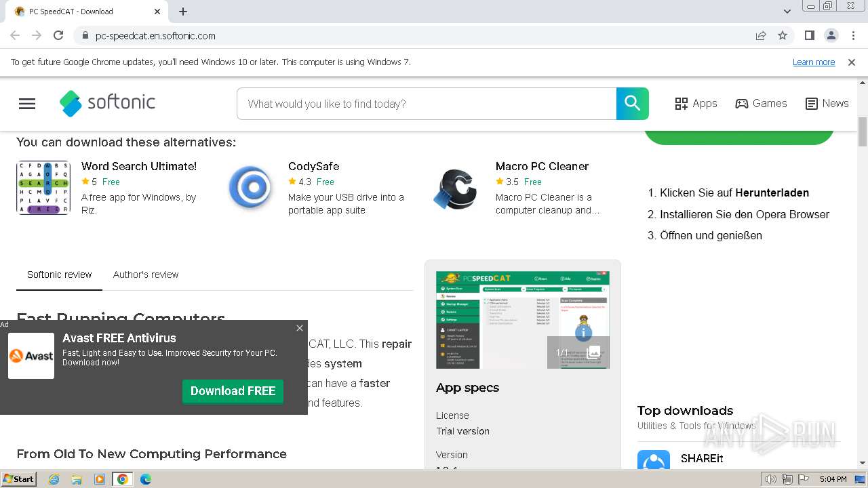Dismiss the Chrome update notice
The width and height of the screenshot is (868, 488).
(x=852, y=62)
